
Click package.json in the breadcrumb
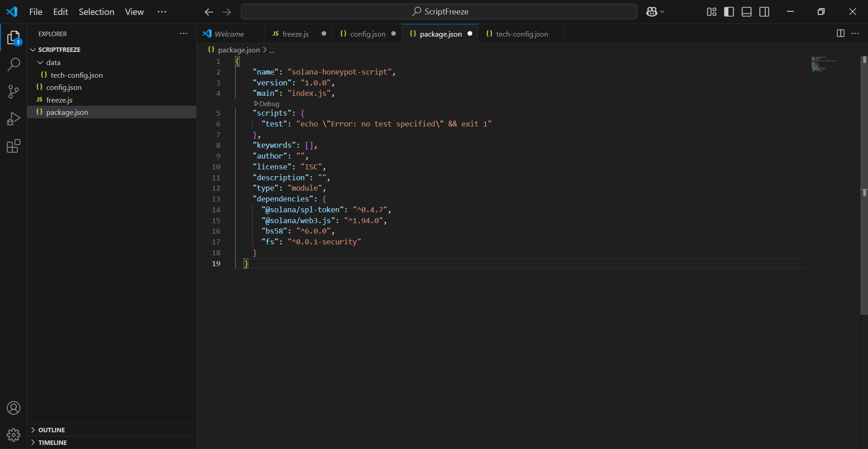pos(239,50)
